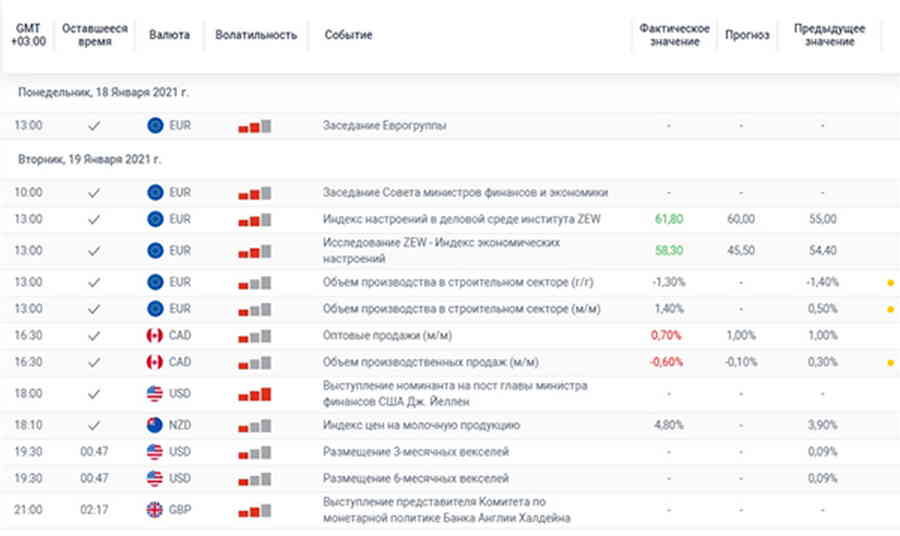Click the volatility bars in the Йеллен speech row

pos(255,395)
